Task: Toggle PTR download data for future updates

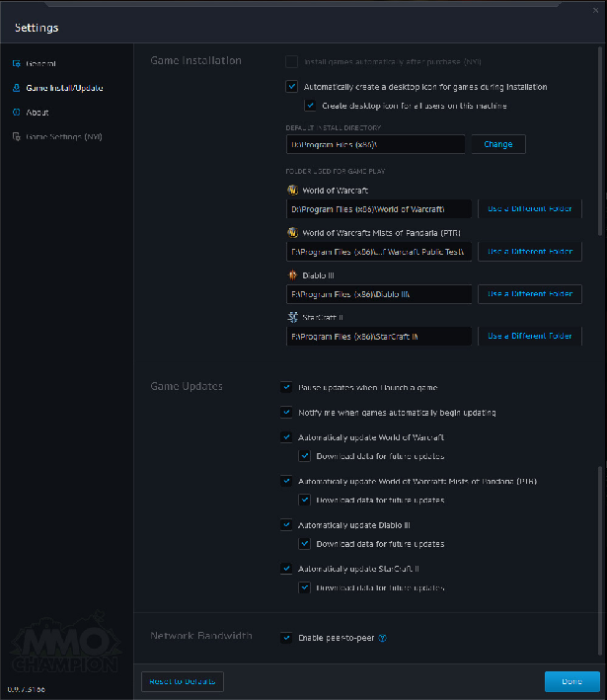Action: (304, 500)
